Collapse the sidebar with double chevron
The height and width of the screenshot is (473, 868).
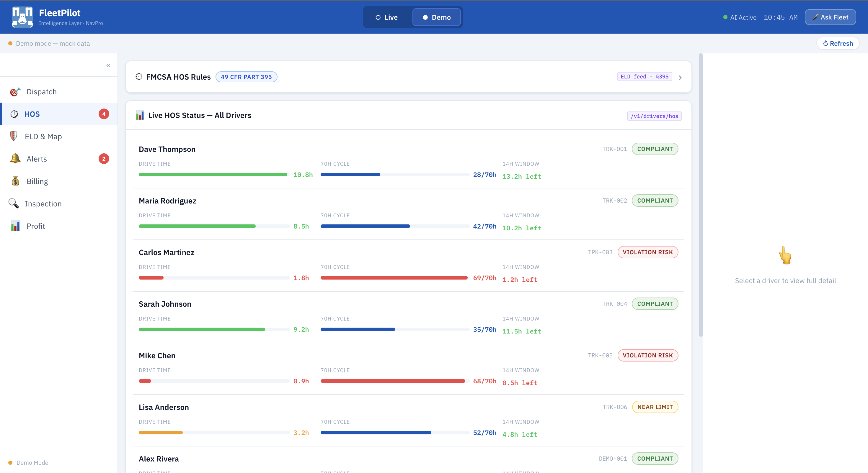tap(108, 65)
